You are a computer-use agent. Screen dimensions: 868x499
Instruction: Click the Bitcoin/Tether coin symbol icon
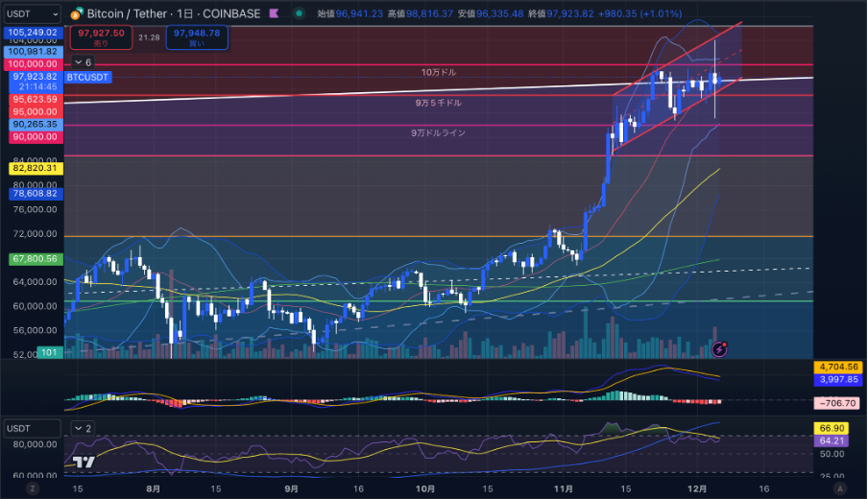pyautogui.click(x=77, y=14)
